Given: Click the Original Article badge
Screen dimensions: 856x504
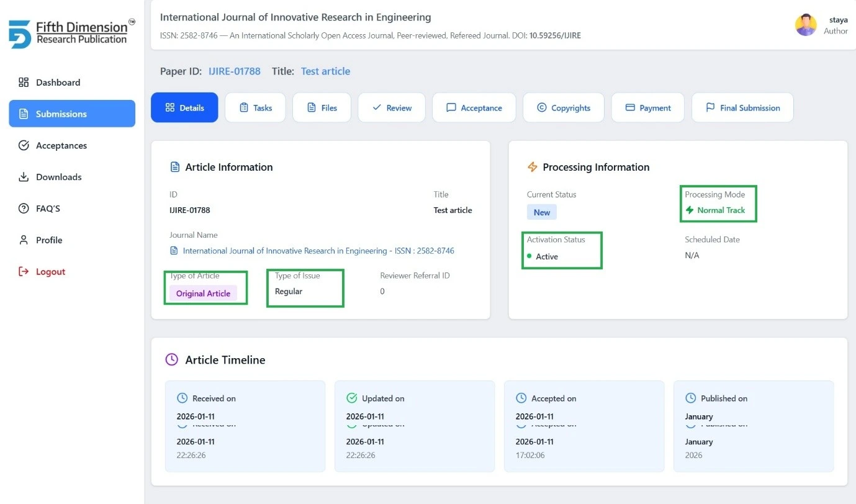Looking at the screenshot, I should tap(203, 294).
